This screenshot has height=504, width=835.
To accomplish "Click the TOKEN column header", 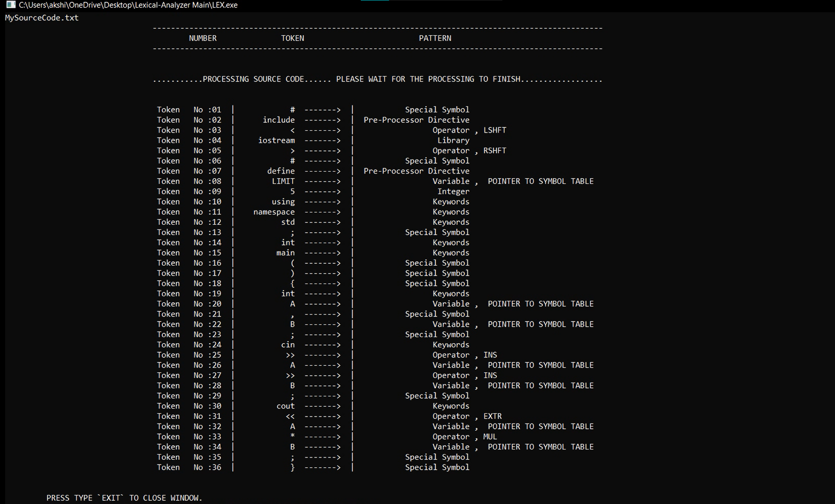I will coord(293,38).
